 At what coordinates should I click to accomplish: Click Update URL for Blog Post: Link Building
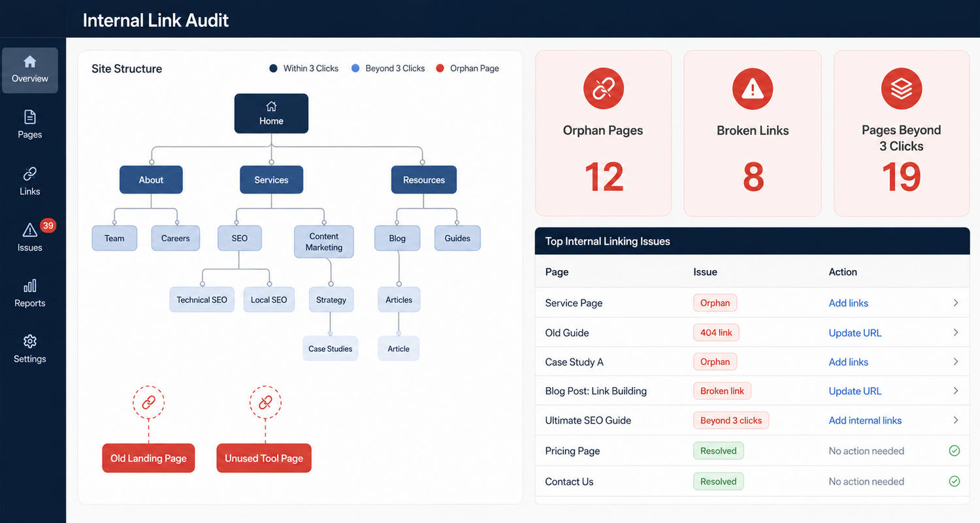tap(855, 391)
